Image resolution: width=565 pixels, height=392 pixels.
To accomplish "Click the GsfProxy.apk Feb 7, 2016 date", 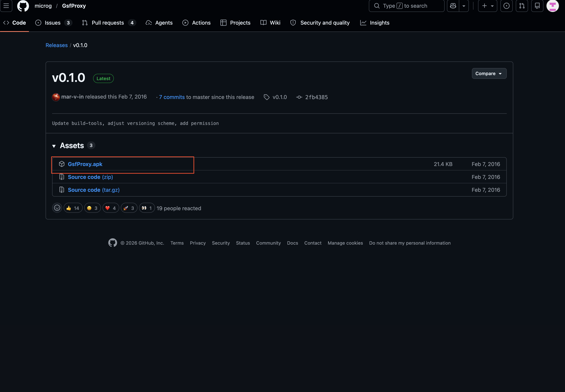I will click(486, 164).
